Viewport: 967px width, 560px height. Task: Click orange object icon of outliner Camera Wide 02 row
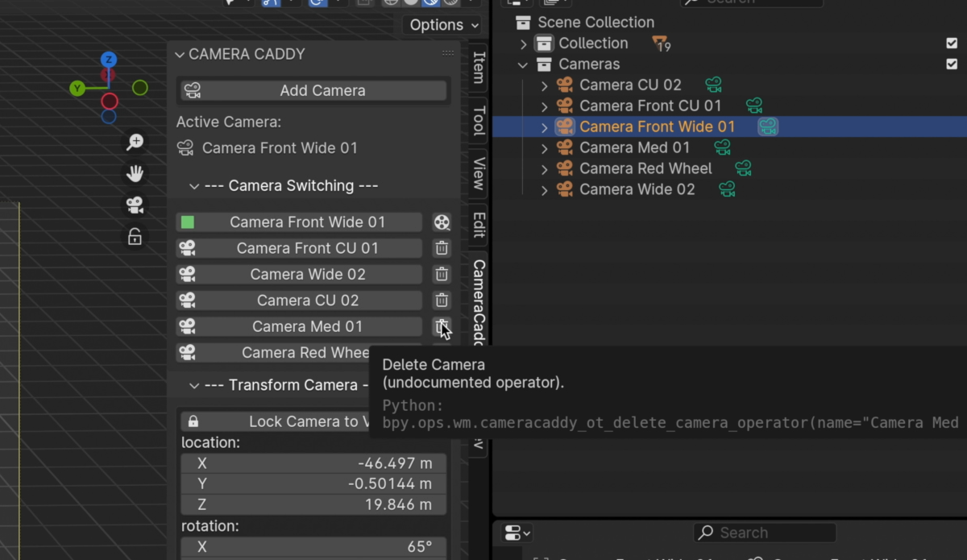click(564, 189)
